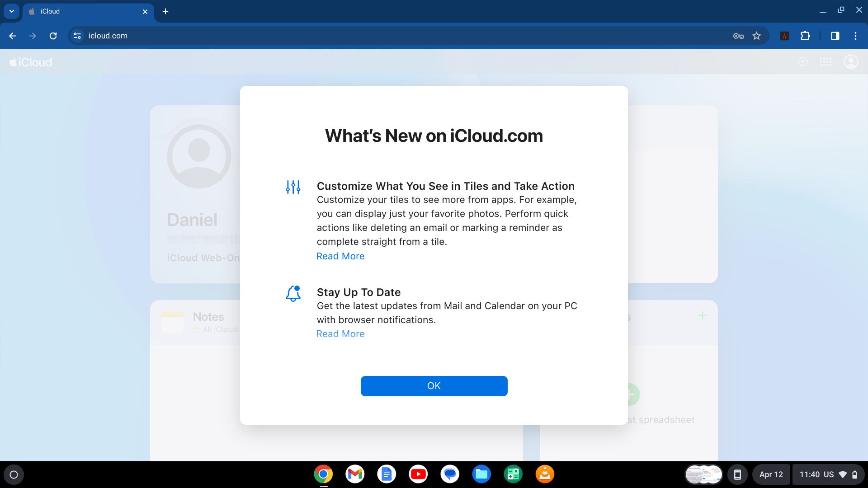The width and height of the screenshot is (868, 488).
Task: Click the Apple iCloud logo
Action: point(29,62)
